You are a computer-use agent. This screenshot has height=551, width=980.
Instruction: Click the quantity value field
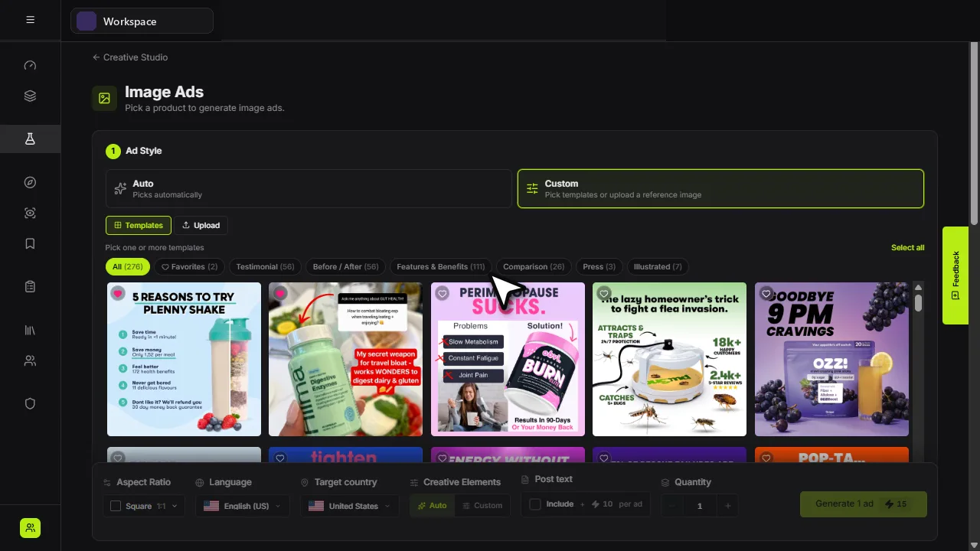coord(699,506)
